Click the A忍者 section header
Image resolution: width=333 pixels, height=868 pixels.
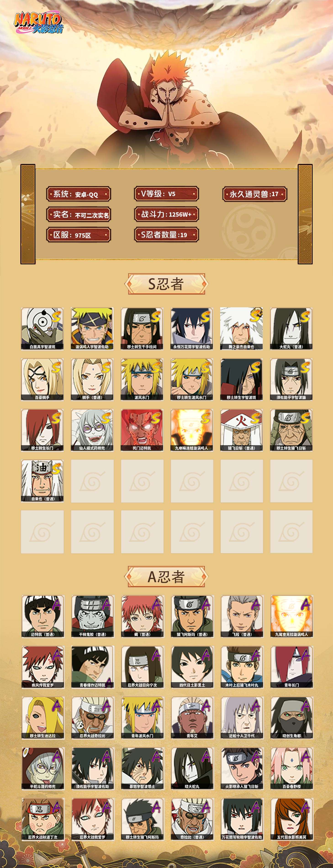(x=166, y=576)
